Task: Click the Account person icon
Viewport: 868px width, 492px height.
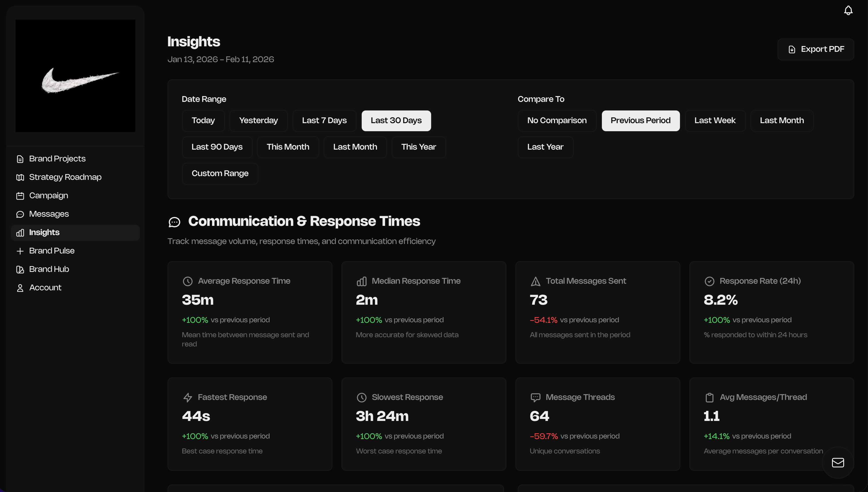Action: click(x=20, y=288)
